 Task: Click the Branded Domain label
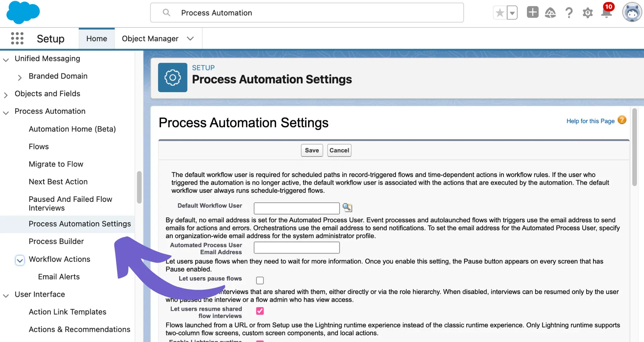pos(58,76)
